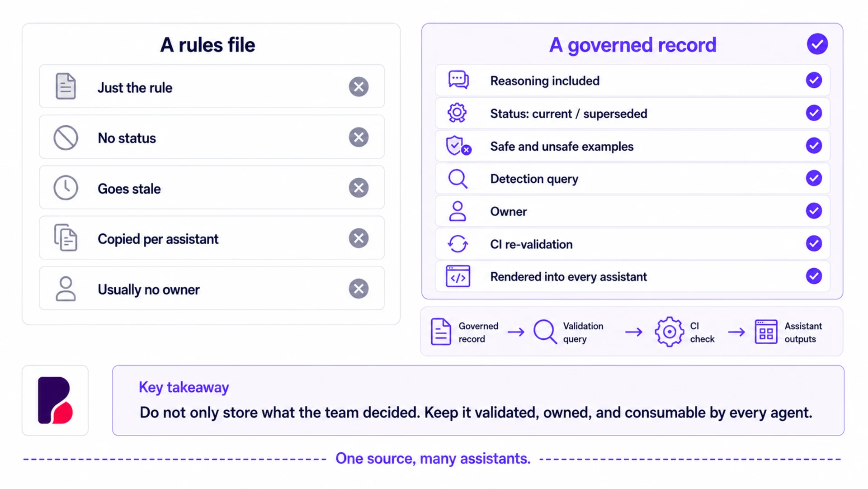This screenshot has width=868, height=489.
Task: Click the gear icon next to CI check
Action: click(x=669, y=332)
